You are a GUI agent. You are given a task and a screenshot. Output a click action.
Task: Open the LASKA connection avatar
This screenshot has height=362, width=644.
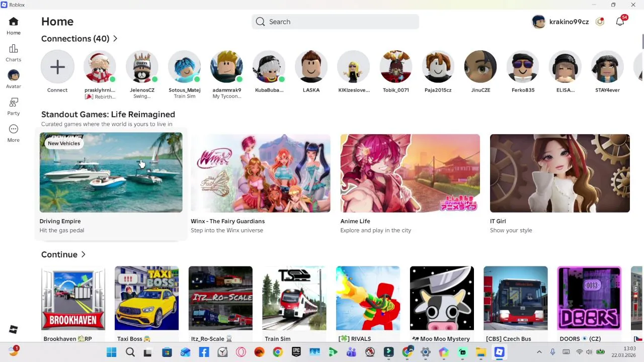click(311, 66)
